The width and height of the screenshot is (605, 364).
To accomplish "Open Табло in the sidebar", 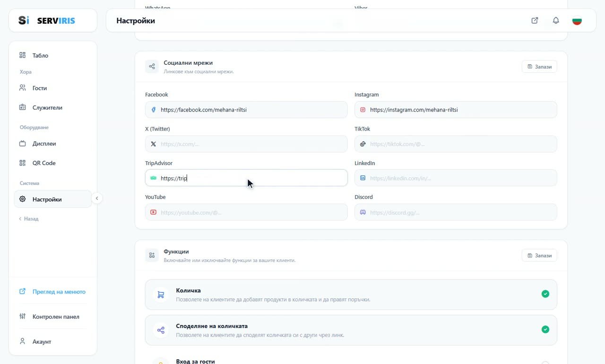I will pyautogui.click(x=53, y=55).
